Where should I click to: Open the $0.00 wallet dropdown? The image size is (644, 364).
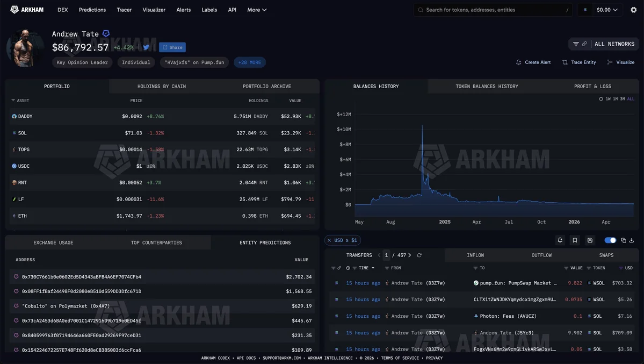point(607,10)
